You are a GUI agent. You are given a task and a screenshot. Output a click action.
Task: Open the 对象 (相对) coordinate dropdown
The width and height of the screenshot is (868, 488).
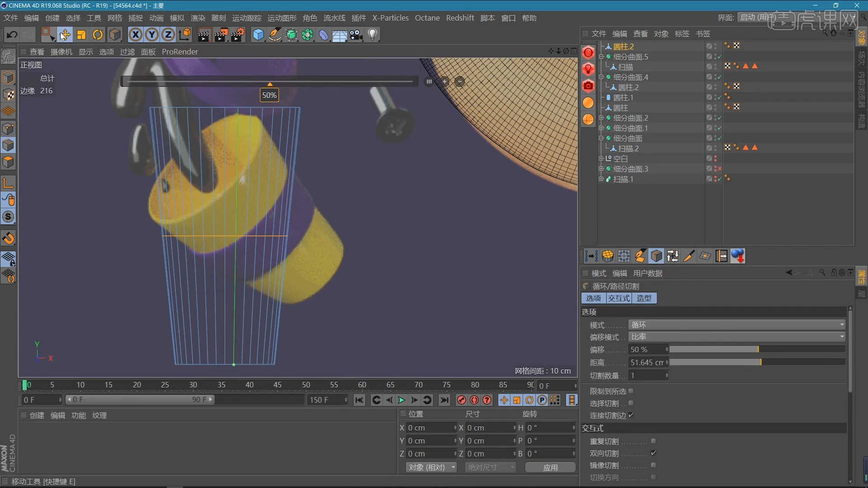431,467
